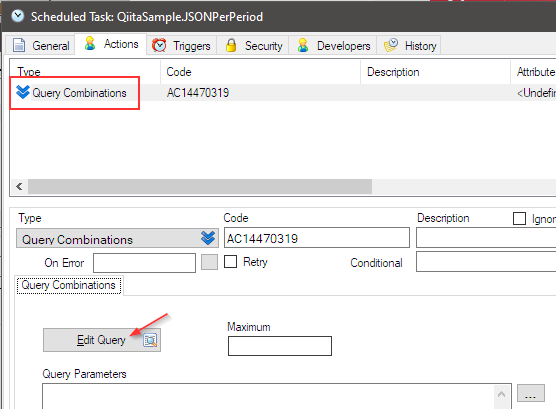Image resolution: width=556 pixels, height=409 pixels.
Task: Click the history clock icon on History tab
Action: [x=391, y=45]
